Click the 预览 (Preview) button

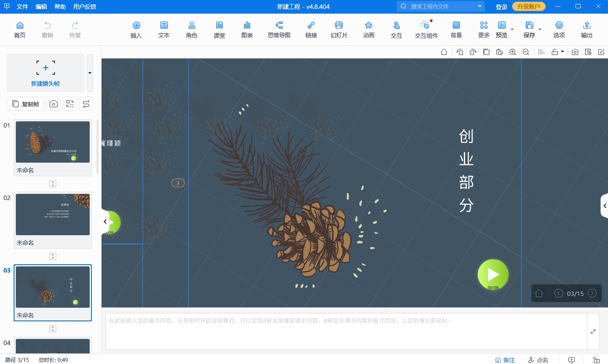coord(502,30)
